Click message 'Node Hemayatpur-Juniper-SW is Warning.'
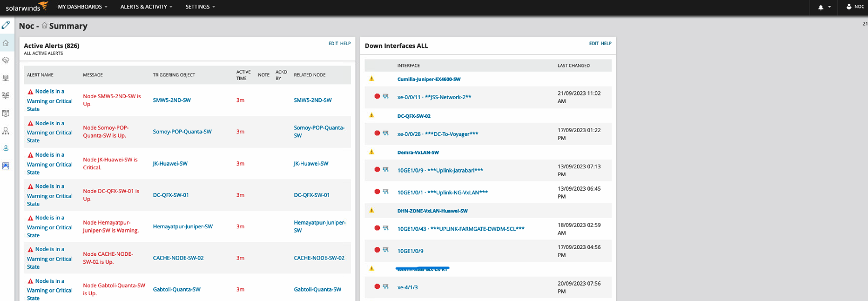 pyautogui.click(x=111, y=227)
